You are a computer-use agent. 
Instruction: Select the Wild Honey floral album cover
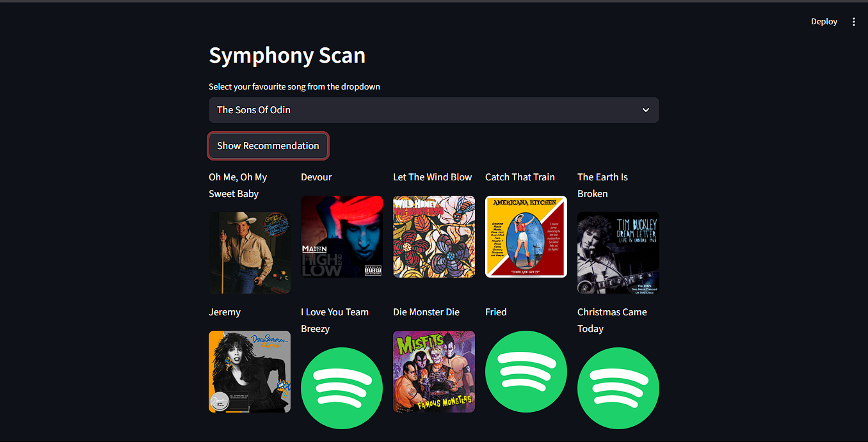click(x=433, y=237)
